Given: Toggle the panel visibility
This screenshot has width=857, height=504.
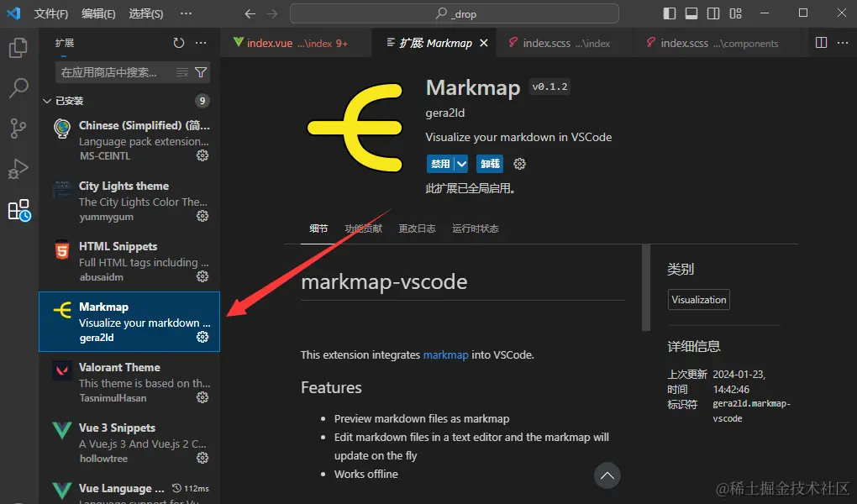Looking at the screenshot, I should click(693, 13).
